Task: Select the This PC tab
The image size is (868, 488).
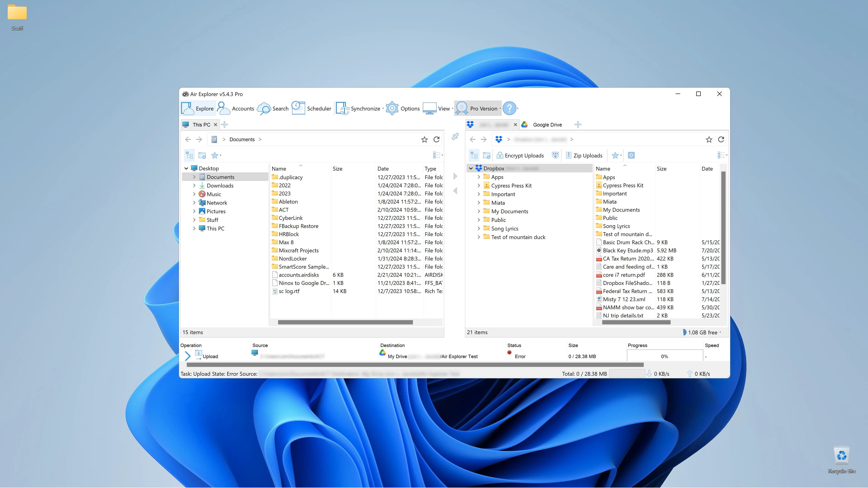Action: pos(201,125)
